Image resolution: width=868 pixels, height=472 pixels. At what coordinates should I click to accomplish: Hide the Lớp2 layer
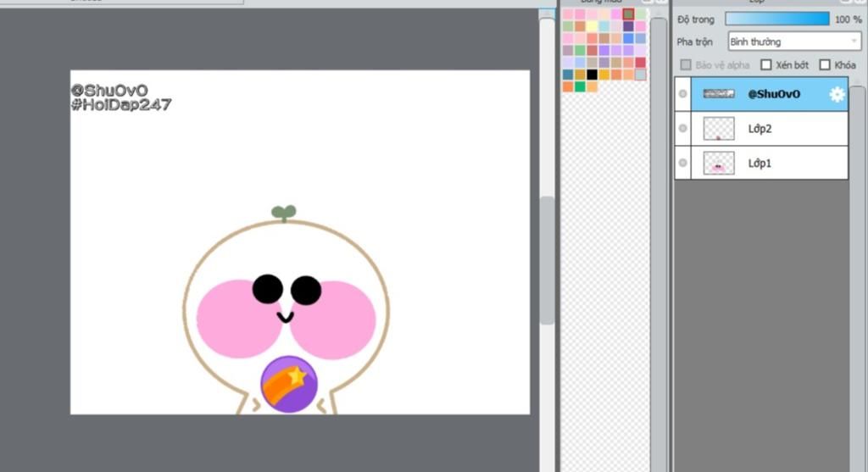coord(682,128)
